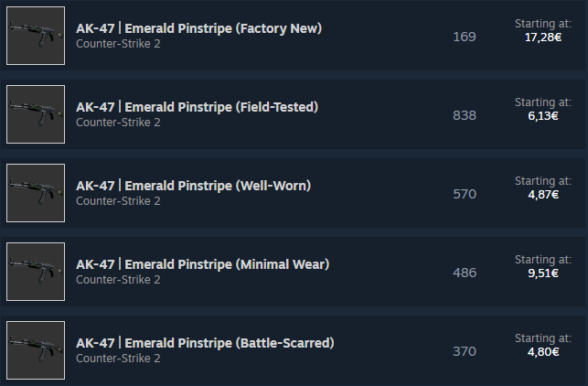588x386 pixels.
Task: Click the Well-Worn AK-47 thumbnail image
Action: pos(36,193)
